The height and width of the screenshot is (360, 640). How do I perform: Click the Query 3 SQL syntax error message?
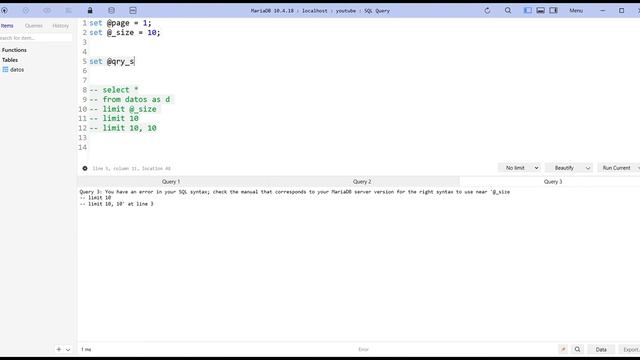click(295, 198)
